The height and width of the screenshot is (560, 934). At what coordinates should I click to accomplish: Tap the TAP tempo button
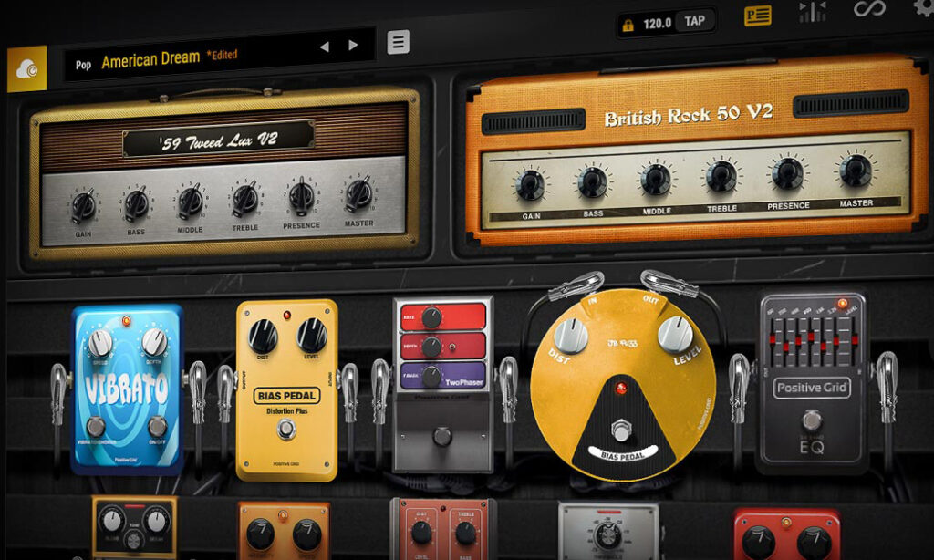point(694,22)
